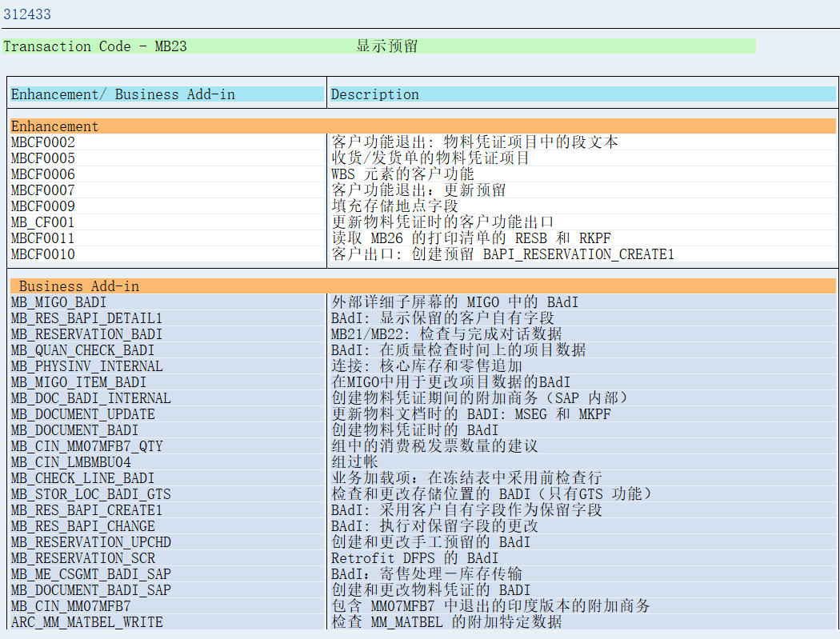Select enhancement MBCF0007
840x639 pixels.
pos(43,190)
